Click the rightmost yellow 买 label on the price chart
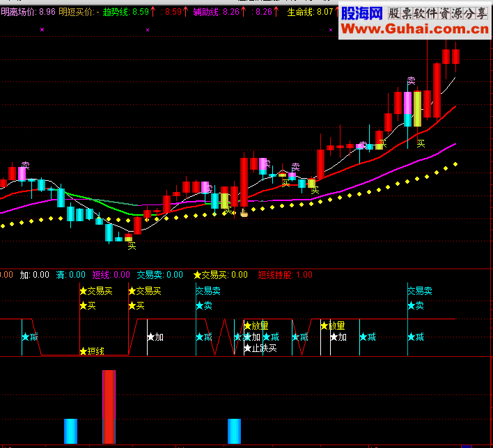Screen dimensions: 493x448 point(421,143)
